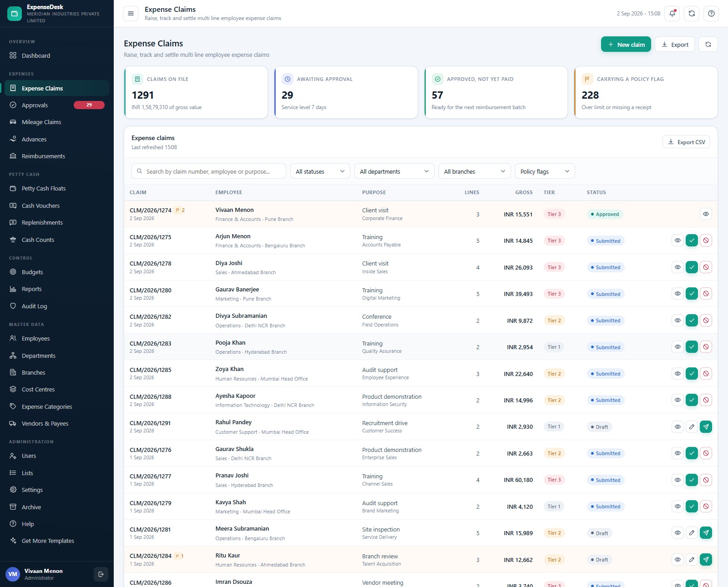Image resolution: width=728 pixels, height=587 pixels.
Task: Open the Policy flags dropdown
Action: click(545, 171)
